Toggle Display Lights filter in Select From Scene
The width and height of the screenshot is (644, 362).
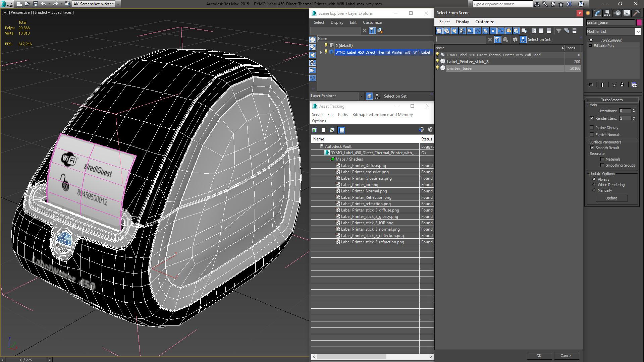tap(454, 31)
